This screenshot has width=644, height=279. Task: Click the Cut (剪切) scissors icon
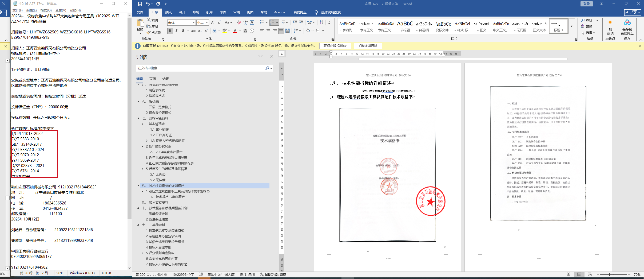pyautogui.click(x=149, y=20)
